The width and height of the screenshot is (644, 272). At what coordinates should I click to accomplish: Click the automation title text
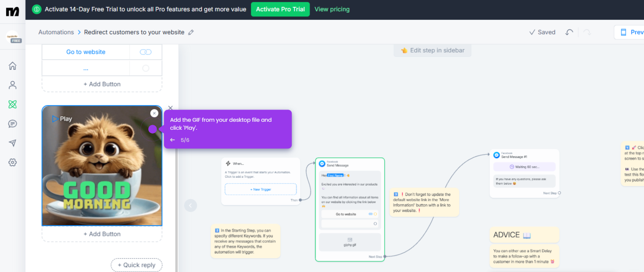[134, 32]
